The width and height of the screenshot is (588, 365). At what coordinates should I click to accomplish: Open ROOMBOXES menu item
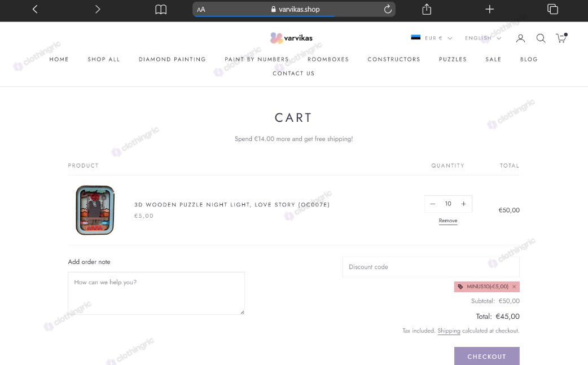click(x=328, y=59)
